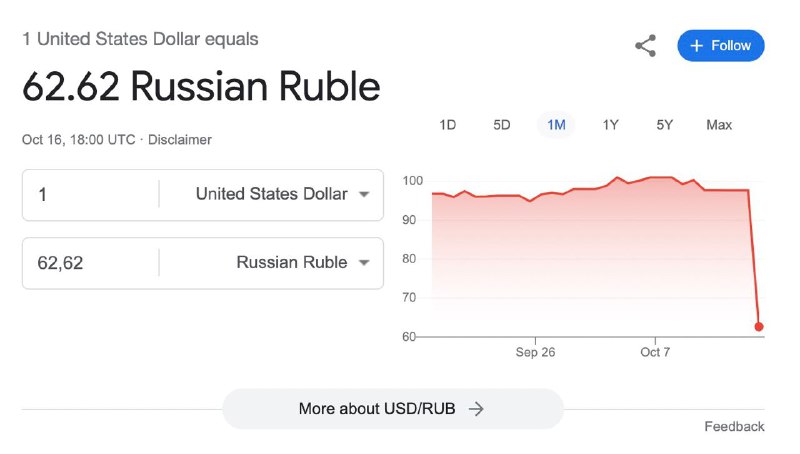The image size is (800, 454).
Task: Click the Feedback link
Action: (734, 426)
